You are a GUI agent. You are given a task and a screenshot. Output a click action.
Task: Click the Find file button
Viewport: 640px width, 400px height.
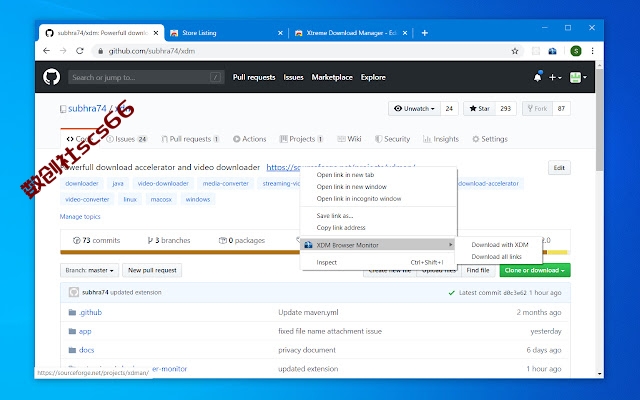478,270
